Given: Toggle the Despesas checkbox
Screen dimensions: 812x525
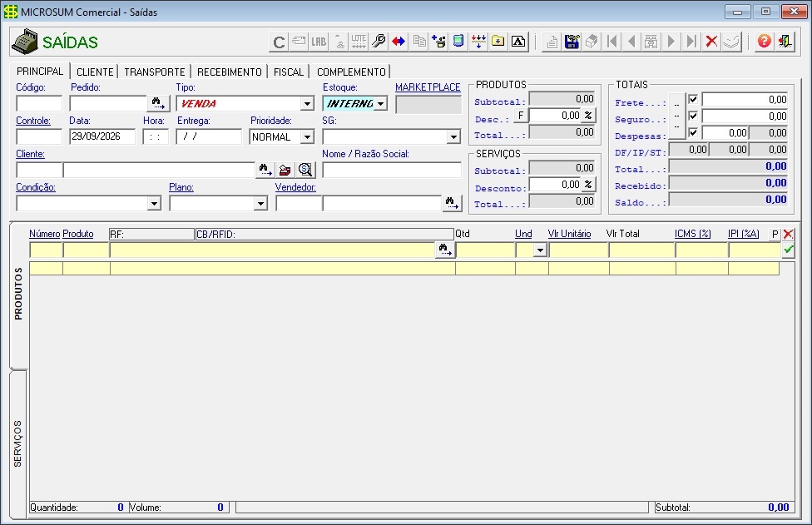Looking at the screenshot, I should tap(693, 132).
